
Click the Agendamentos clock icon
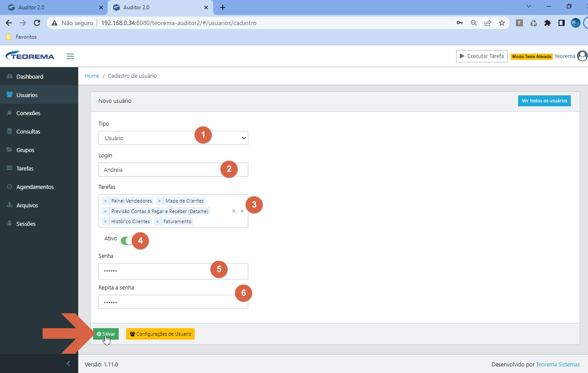pos(10,187)
